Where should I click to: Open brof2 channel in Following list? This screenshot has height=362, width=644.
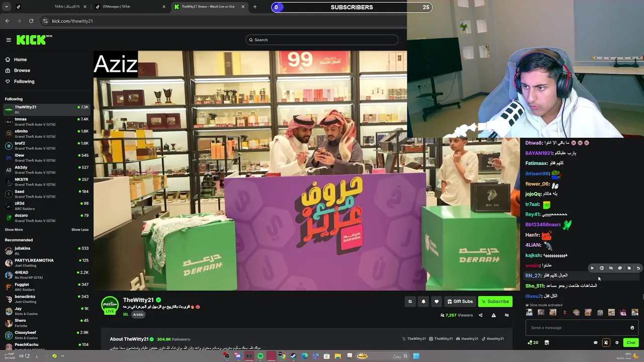[x=46, y=145]
